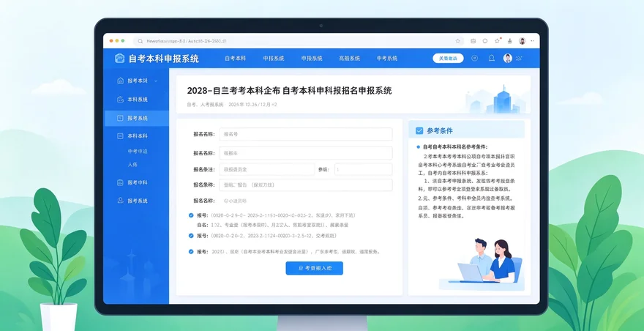This screenshot has height=331, width=644.
Task: Click the page title starting 2028
Action: point(289,91)
